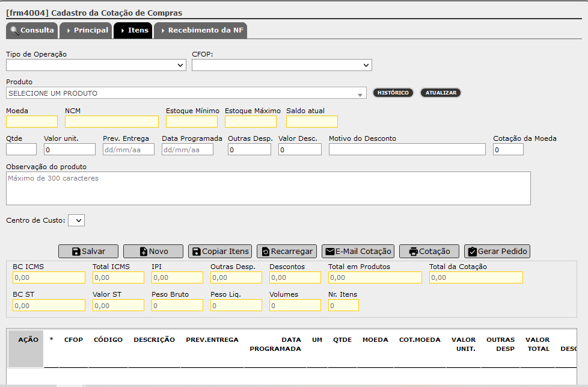The width and height of the screenshot is (588, 387).
Task: Switch to the Principal tab
Action: [x=86, y=31]
